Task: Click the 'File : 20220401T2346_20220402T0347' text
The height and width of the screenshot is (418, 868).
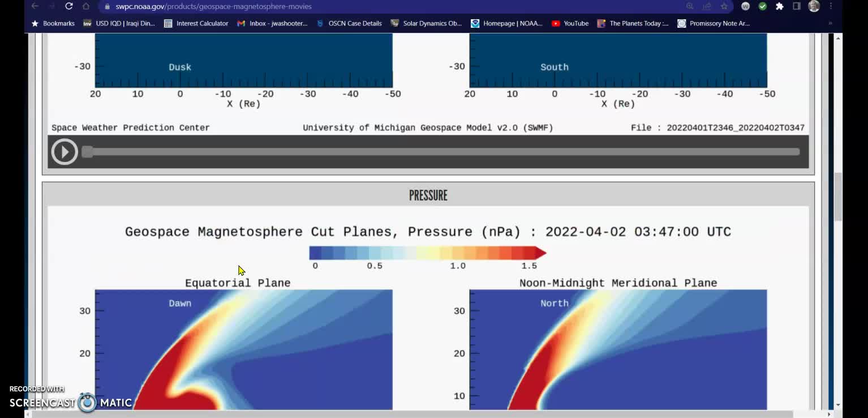Action: (x=717, y=127)
